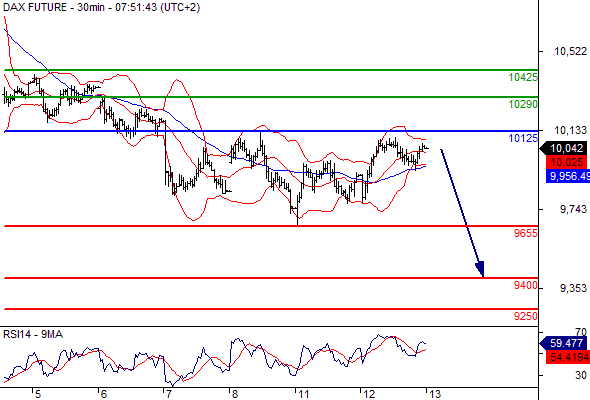This screenshot has width=590, height=400.
Task: Click the RSI 70 level label
Action: [x=581, y=333]
